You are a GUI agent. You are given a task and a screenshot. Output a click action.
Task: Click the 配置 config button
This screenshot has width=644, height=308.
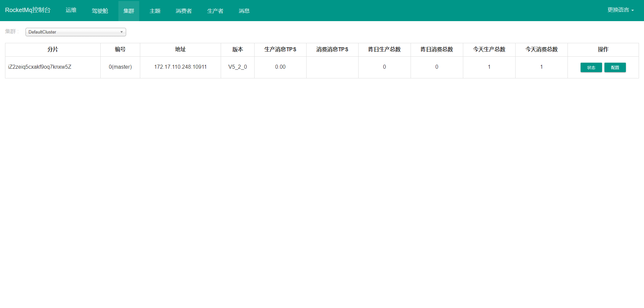coord(615,67)
